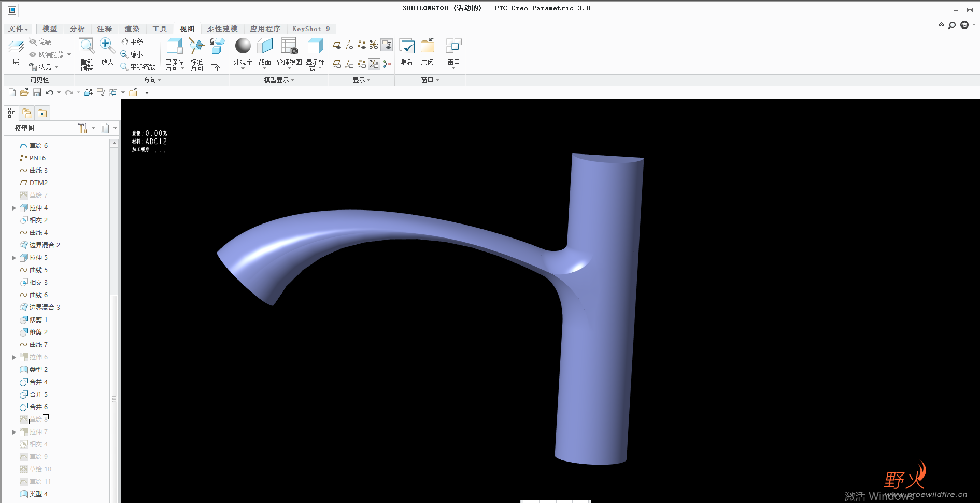Open the 文件 file menu
980x503 pixels.
[18, 29]
